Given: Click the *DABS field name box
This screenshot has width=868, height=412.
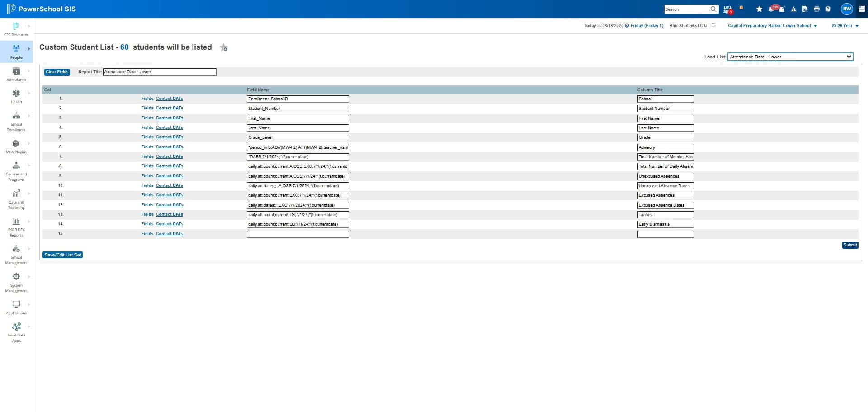Looking at the screenshot, I should (298, 157).
